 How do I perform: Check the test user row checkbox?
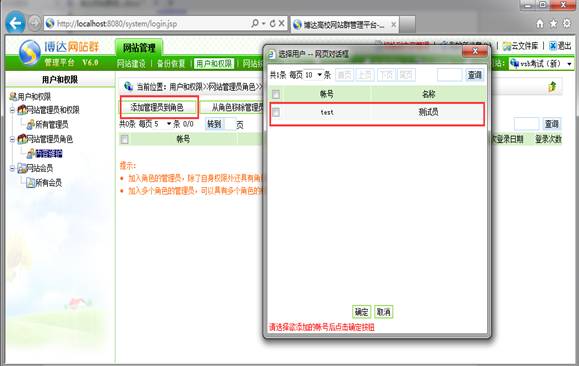tap(276, 112)
